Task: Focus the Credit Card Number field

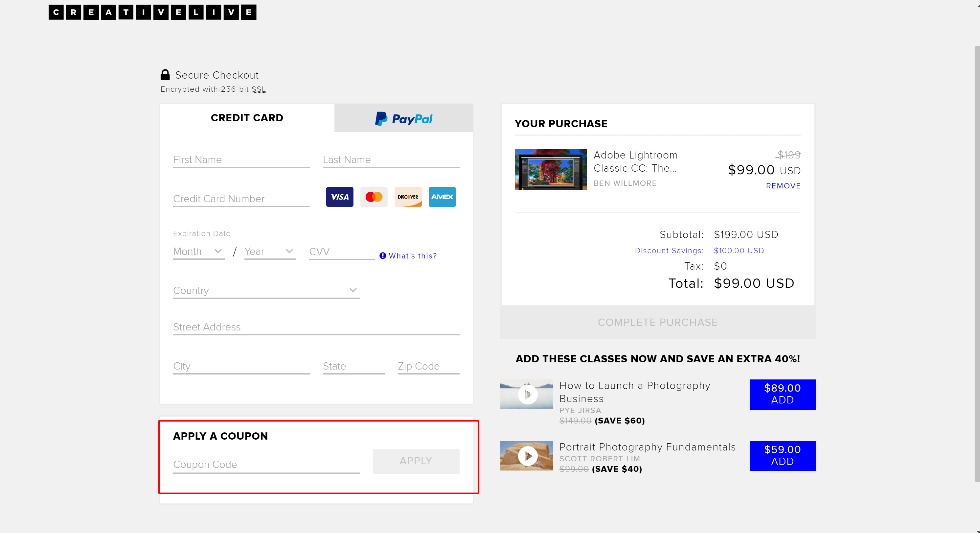Action: point(241,199)
